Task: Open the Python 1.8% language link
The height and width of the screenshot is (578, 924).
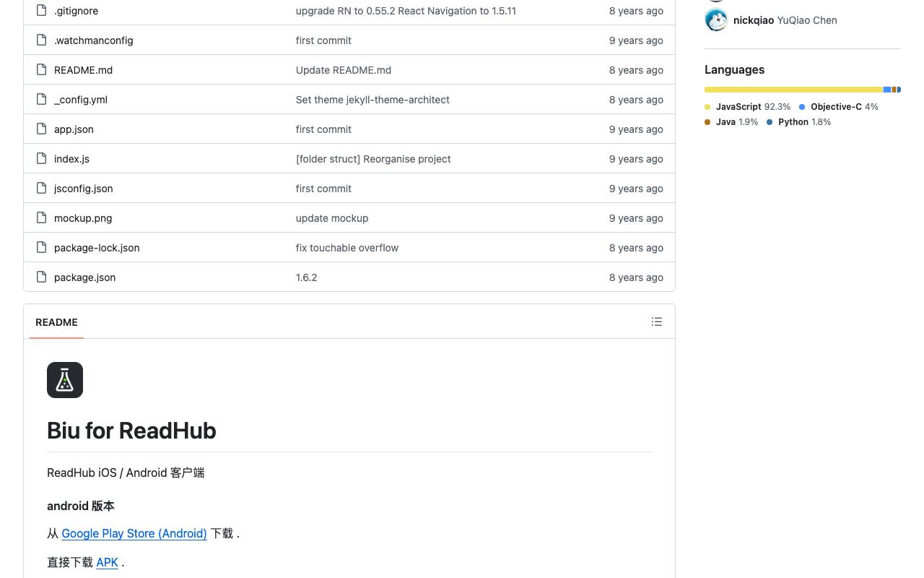Action: click(798, 122)
